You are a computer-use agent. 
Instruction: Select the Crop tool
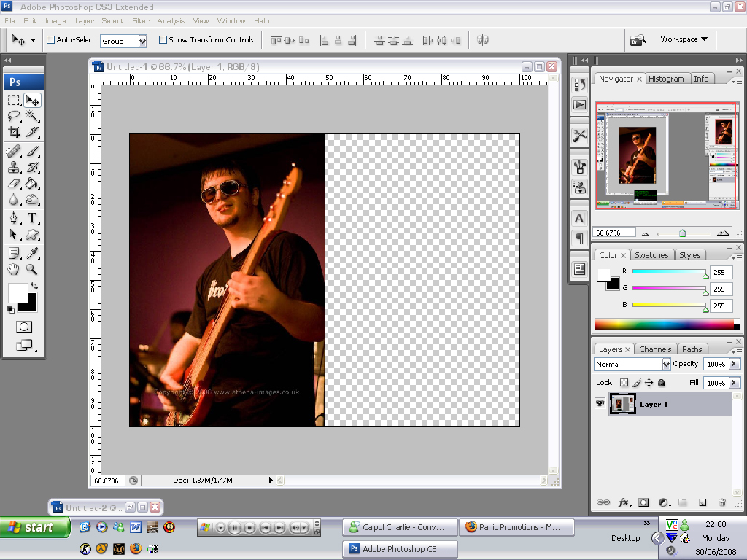[x=14, y=132]
